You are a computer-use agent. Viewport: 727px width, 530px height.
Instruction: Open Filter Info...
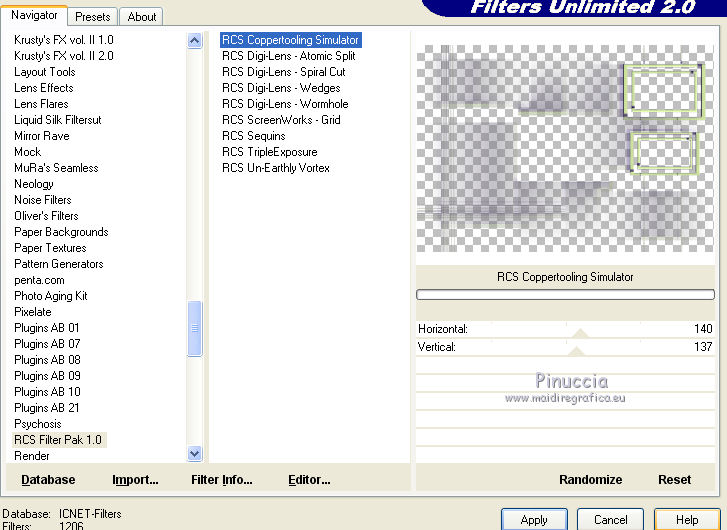[x=222, y=479]
